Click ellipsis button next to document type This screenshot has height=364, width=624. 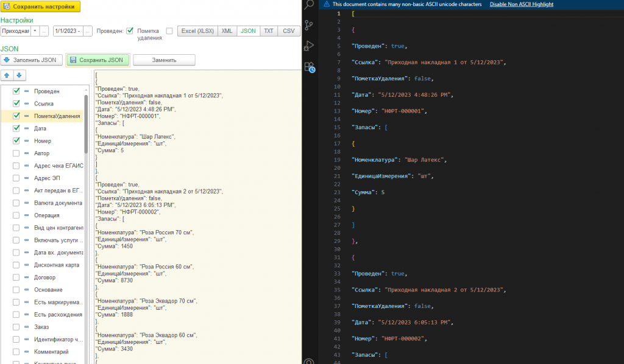pyautogui.click(x=44, y=31)
